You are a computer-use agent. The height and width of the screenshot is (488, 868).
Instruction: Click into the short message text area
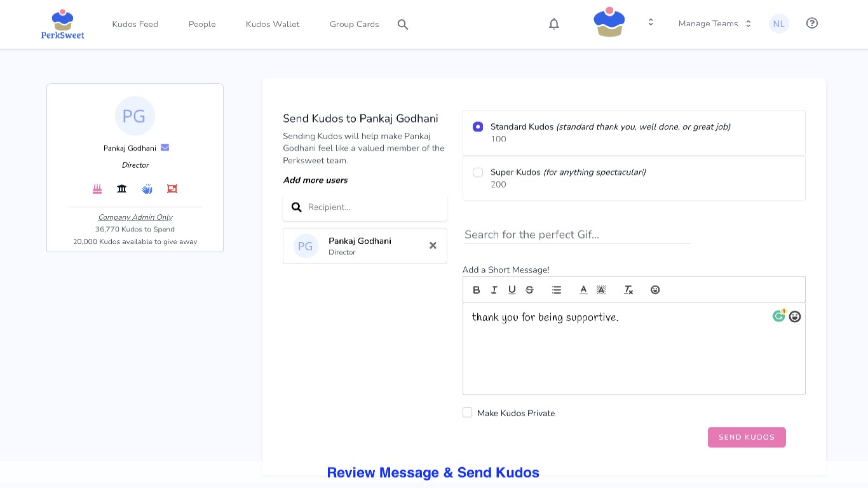[x=634, y=348]
